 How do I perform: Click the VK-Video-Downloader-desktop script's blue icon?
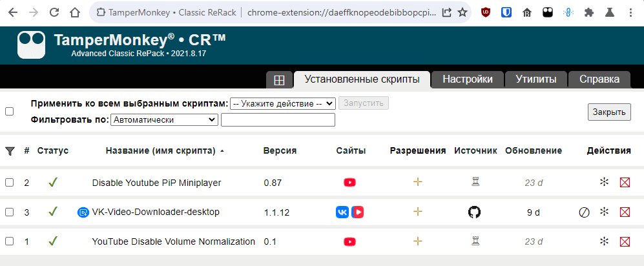[83, 212]
